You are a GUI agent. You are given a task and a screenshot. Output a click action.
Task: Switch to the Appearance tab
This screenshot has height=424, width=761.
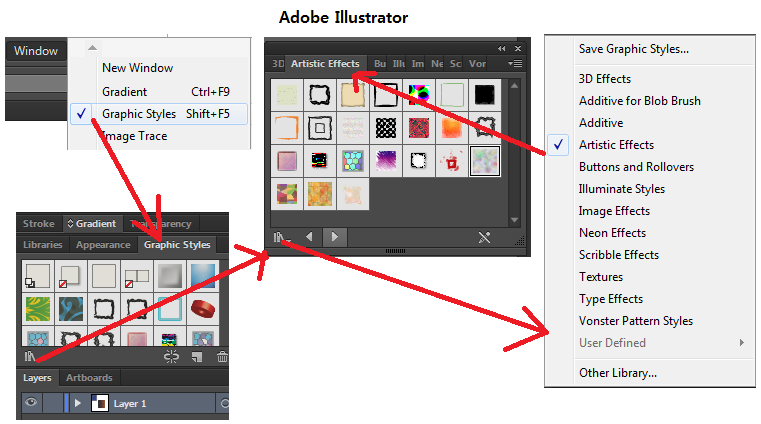(103, 245)
